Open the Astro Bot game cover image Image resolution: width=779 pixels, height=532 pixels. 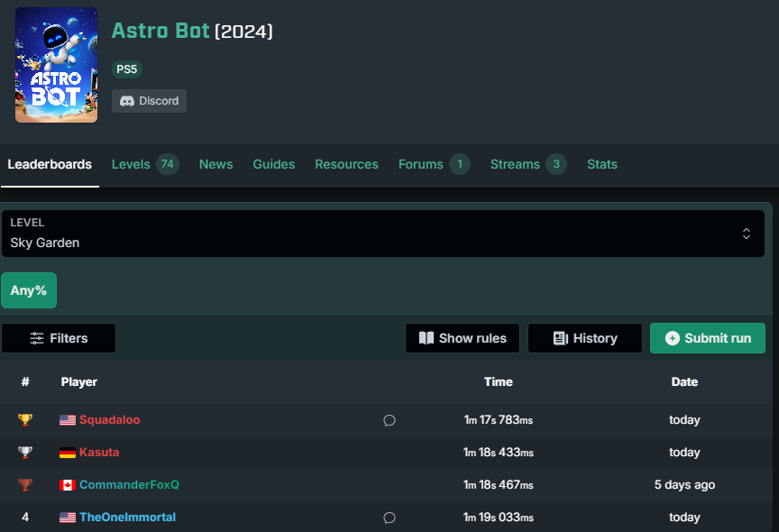[56, 65]
